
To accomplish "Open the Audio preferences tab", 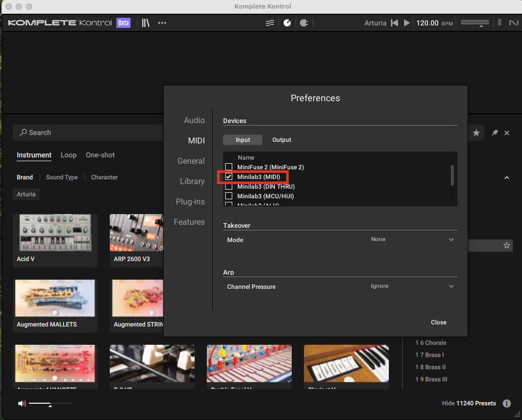I will coord(195,120).
